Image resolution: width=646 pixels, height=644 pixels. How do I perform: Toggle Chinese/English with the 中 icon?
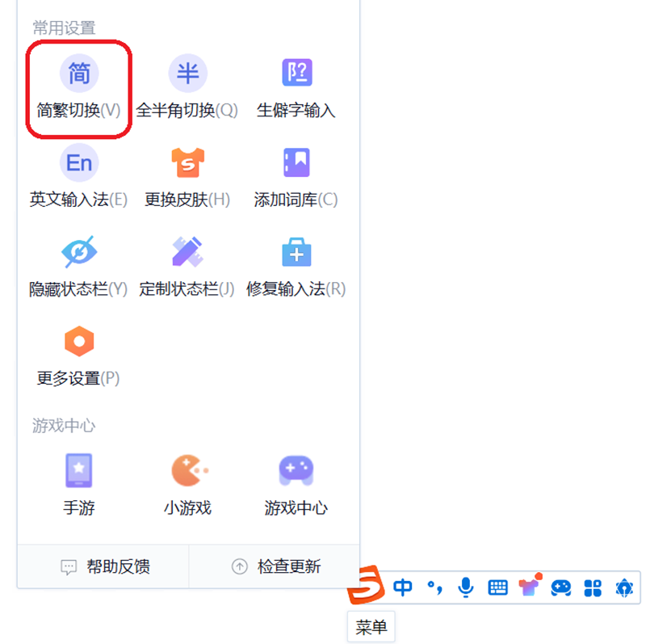[x=403, y=588]
